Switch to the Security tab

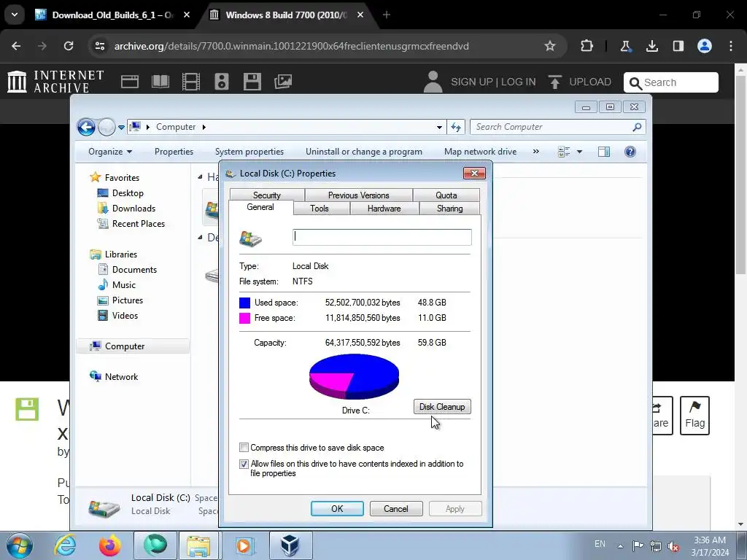point(267,195)
